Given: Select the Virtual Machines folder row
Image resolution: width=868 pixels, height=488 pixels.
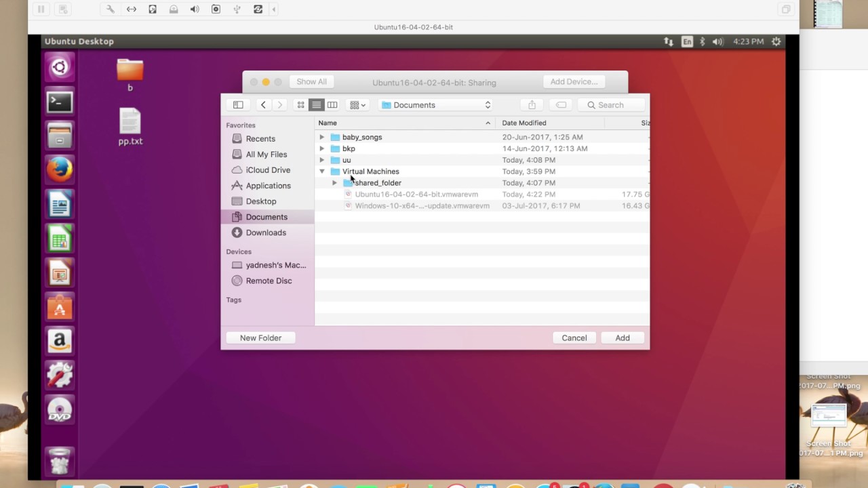Looking at the screenshot, I should pos(482,171).
